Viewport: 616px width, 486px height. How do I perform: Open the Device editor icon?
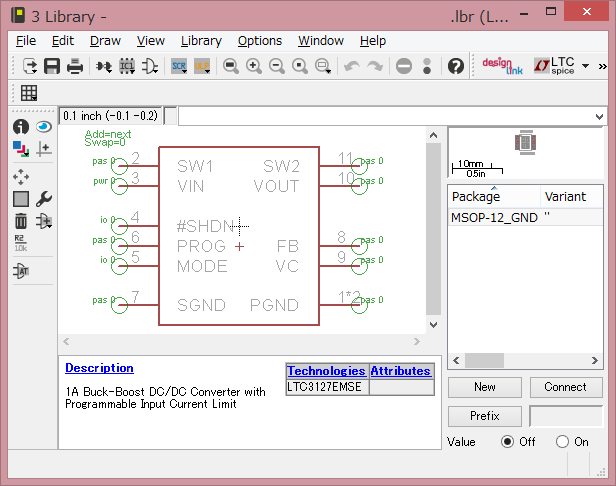[104, 66]
